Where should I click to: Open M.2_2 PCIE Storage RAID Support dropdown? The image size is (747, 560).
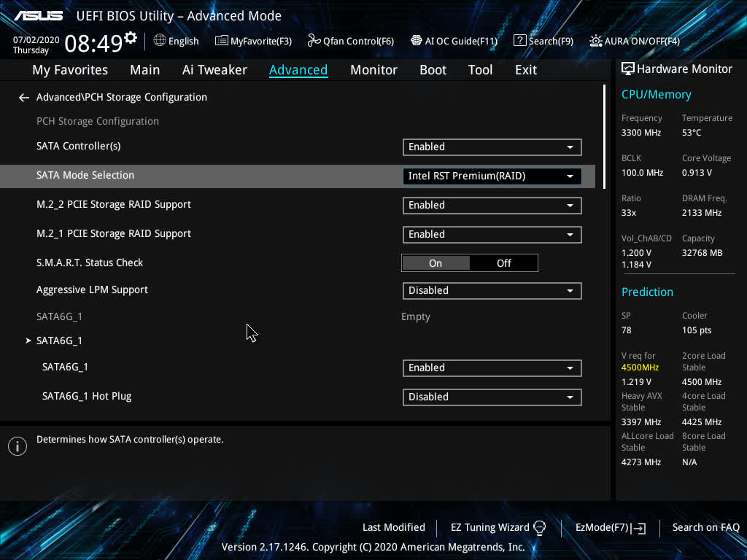tap(492, 205)
